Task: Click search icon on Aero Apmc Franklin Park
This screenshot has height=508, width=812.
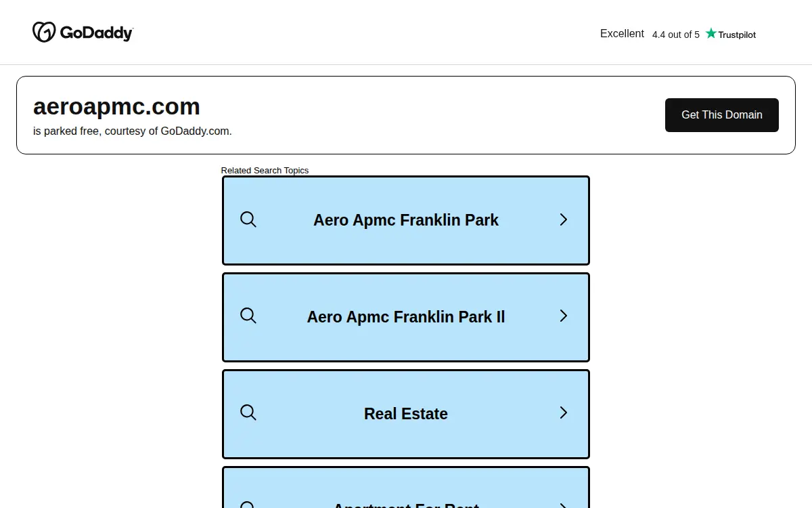Action: point(248,219)
